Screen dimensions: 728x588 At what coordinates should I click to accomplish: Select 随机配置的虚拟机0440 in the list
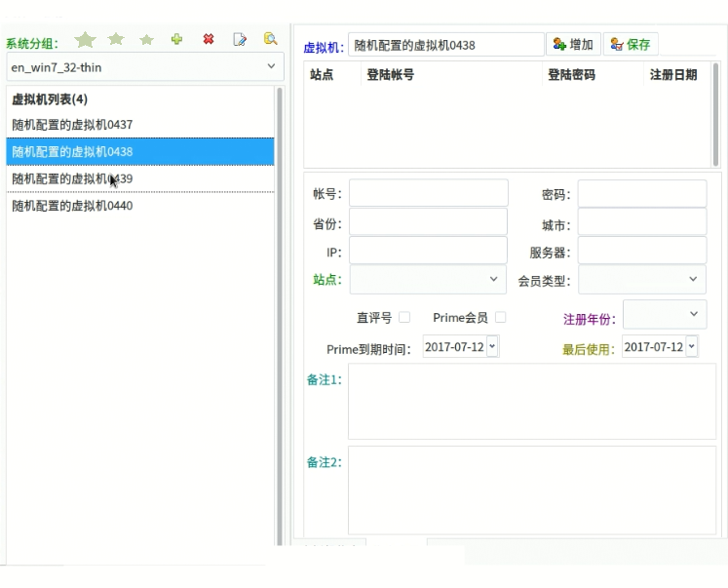pyautogui.click(x=73, y=206)
